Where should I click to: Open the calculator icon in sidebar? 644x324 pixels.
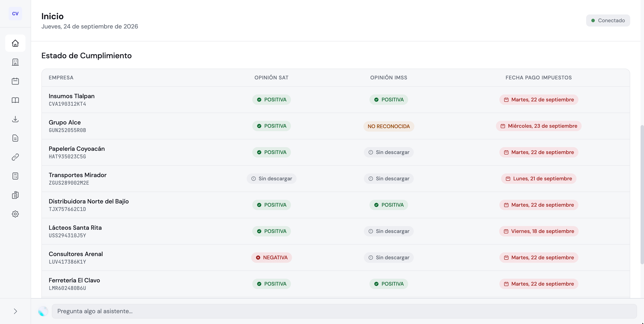tap(15, 176)
